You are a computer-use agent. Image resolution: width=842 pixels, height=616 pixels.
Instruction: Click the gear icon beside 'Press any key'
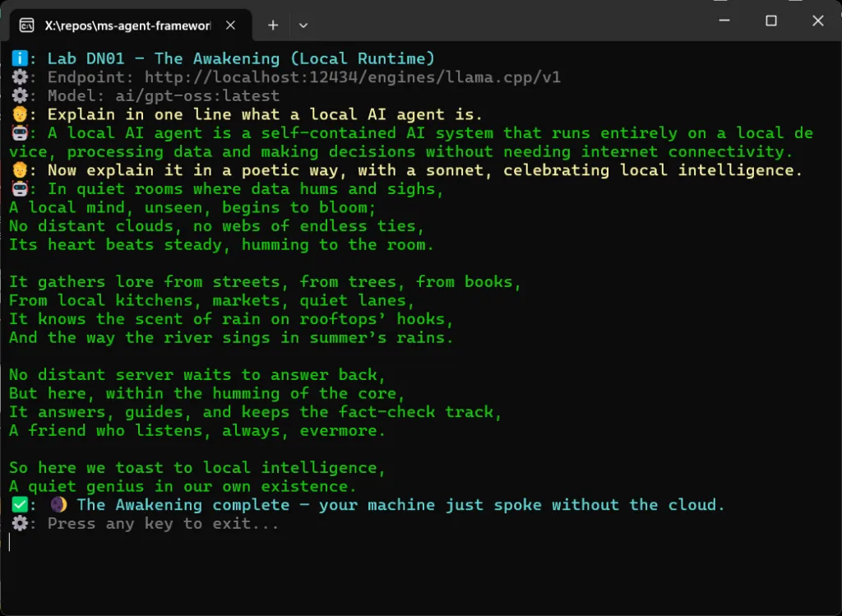(x=20, y=523)
